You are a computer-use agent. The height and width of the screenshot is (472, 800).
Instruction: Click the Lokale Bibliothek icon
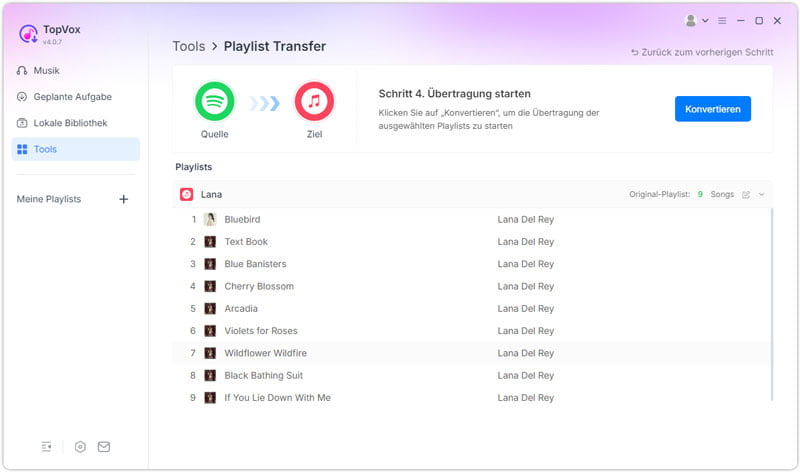22,123
